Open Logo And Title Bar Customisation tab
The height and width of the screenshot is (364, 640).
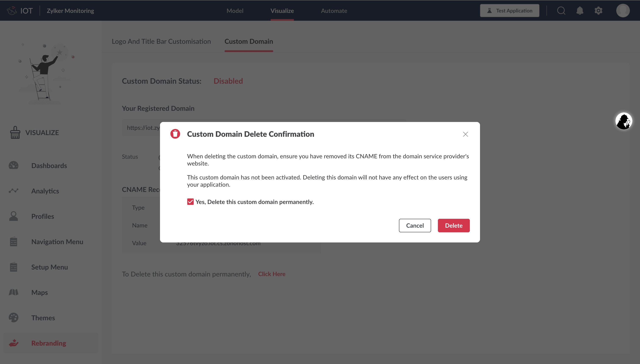click(x=161, y=41)
